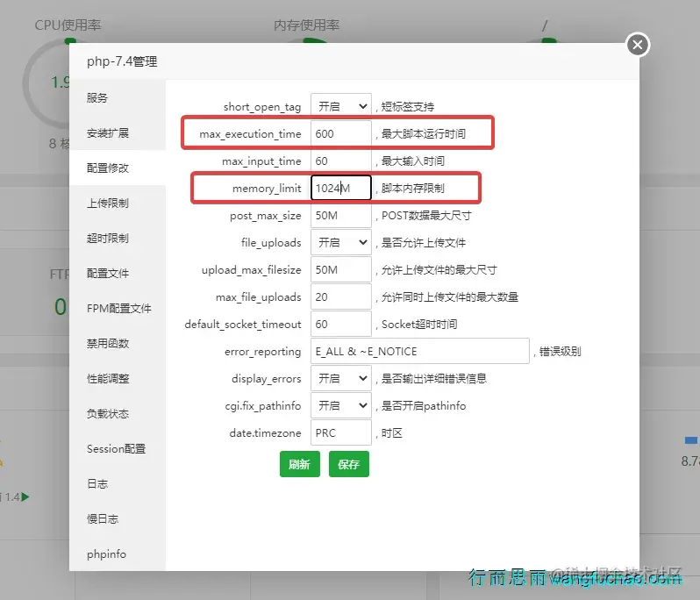Expand the short_open_tag dropdown
The image size is (700, 600).
coord(341,106)
